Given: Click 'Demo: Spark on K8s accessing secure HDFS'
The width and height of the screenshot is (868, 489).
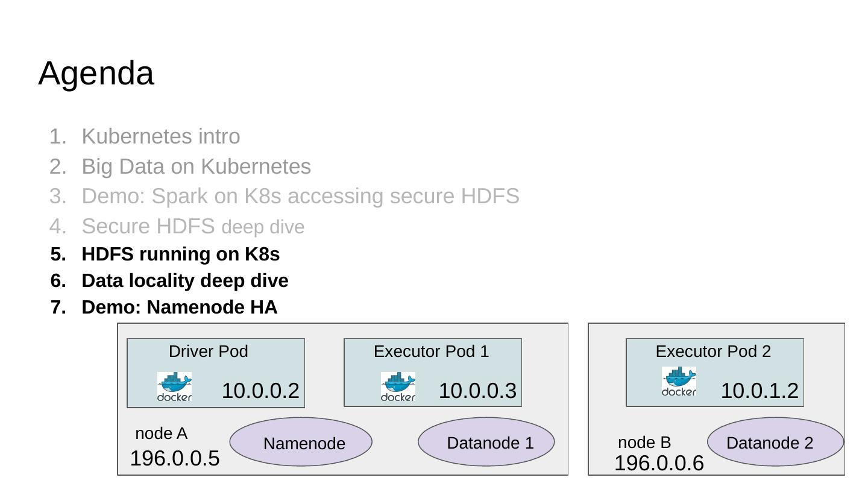Looking at the screenshot, I should coord(300,197).
